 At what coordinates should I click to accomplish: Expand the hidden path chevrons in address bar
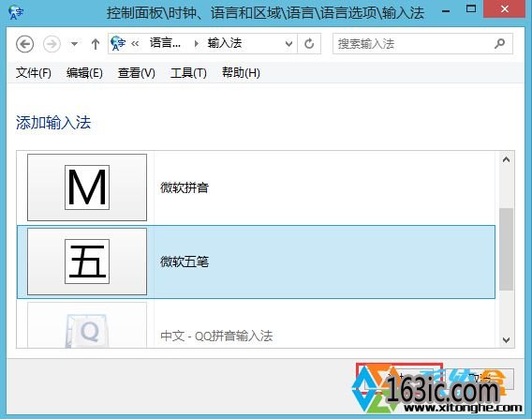135,43
